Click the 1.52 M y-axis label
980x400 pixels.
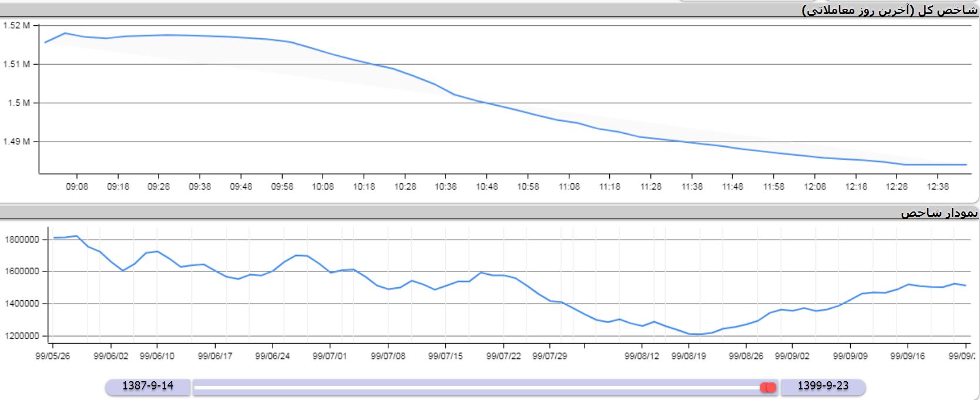[16, 26]
